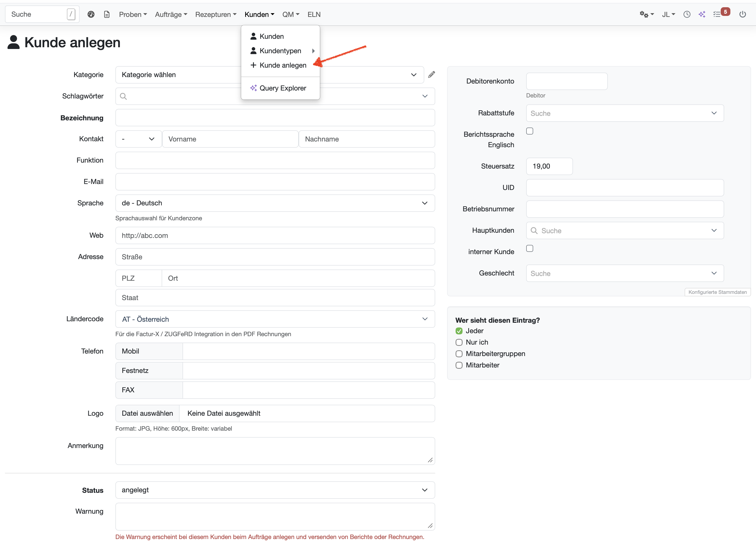Open the Aufträge menu
The width and height of the screenshot is (756, 544).
pyautogui.click(x=171, y=14)
